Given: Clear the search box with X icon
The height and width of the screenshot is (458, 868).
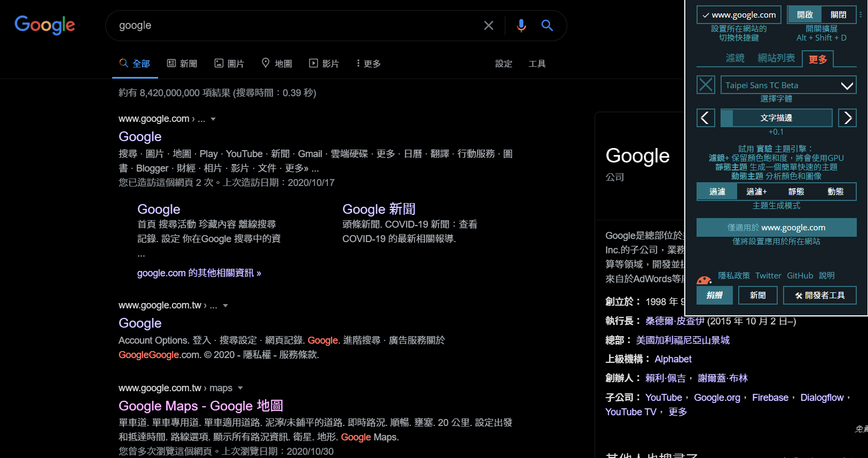Looking at the screenshot, I should (488, 26).
